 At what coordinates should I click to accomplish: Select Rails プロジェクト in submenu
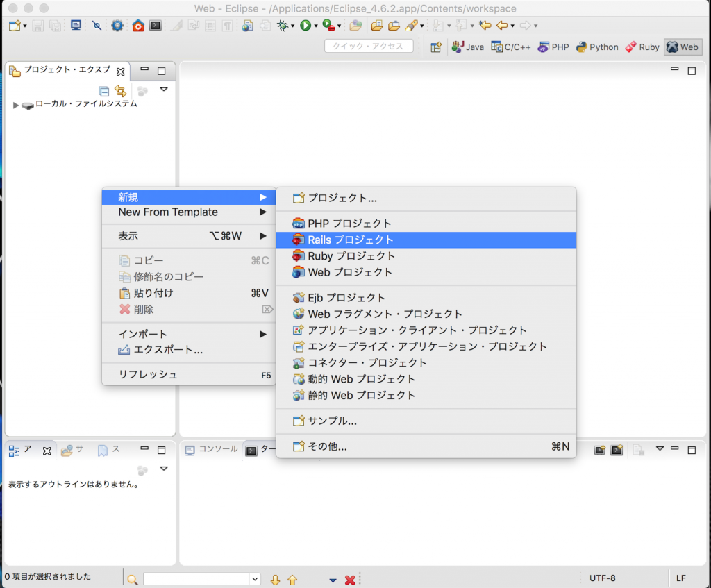pos(426,240)
